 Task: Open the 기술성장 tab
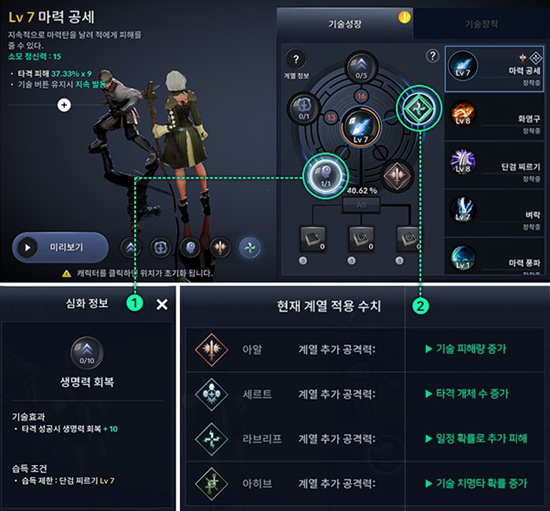[345, 23]
